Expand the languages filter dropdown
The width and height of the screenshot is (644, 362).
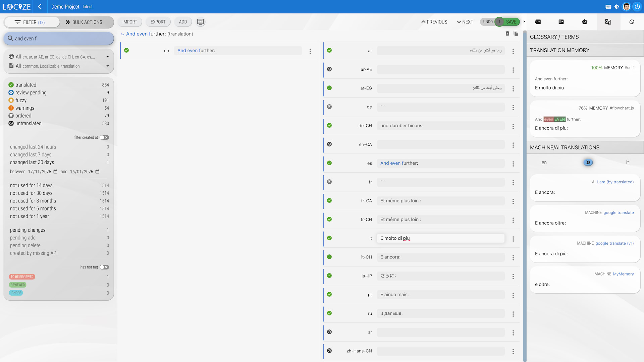pos(107,57)
